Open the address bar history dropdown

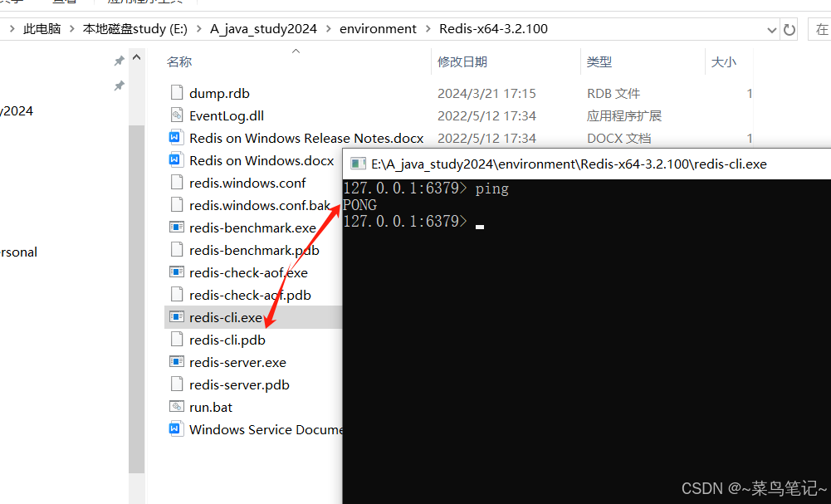[772, 30]
